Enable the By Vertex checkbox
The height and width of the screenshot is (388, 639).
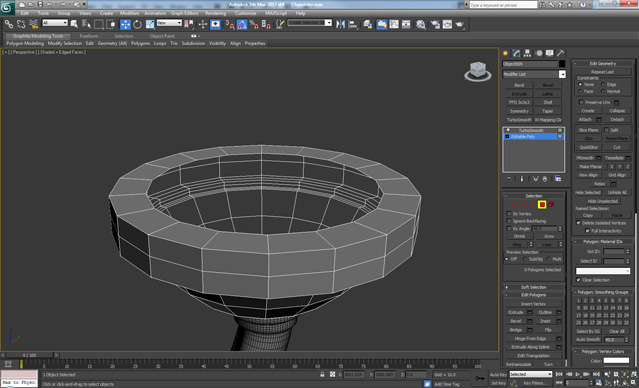509,214
